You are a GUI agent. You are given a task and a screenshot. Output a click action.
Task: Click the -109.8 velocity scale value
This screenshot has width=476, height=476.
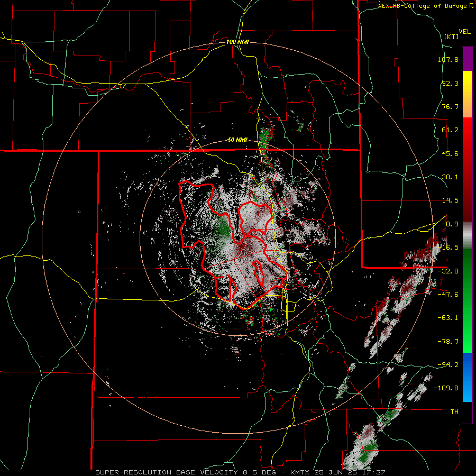(446, 388)
